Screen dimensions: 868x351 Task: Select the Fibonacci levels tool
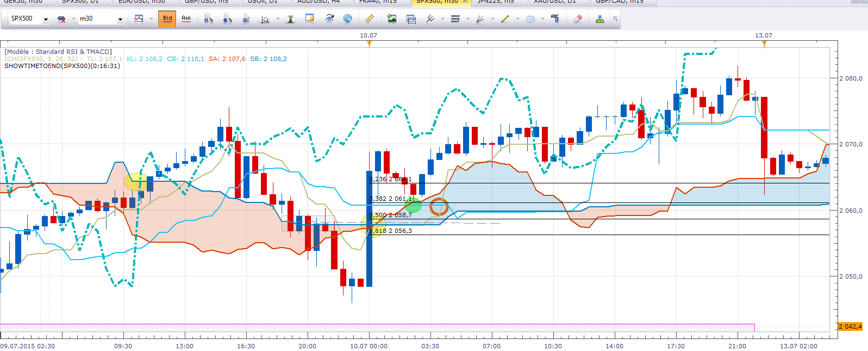point(455,19)
